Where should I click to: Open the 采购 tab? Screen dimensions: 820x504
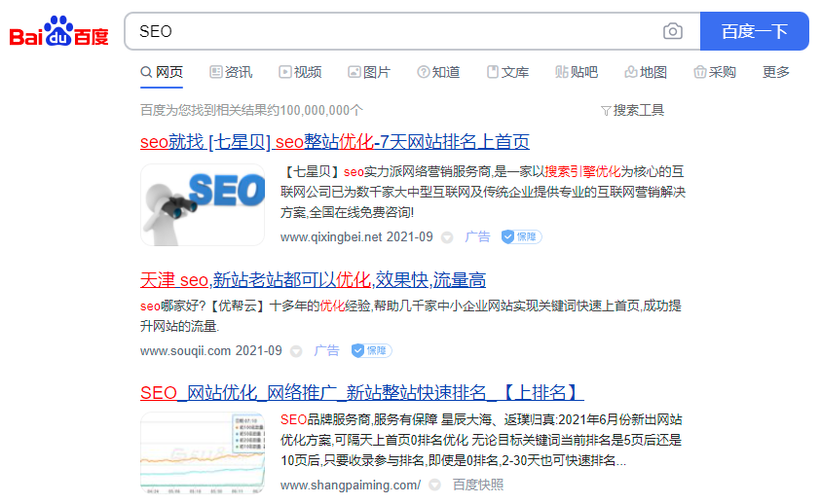(715, 72)
